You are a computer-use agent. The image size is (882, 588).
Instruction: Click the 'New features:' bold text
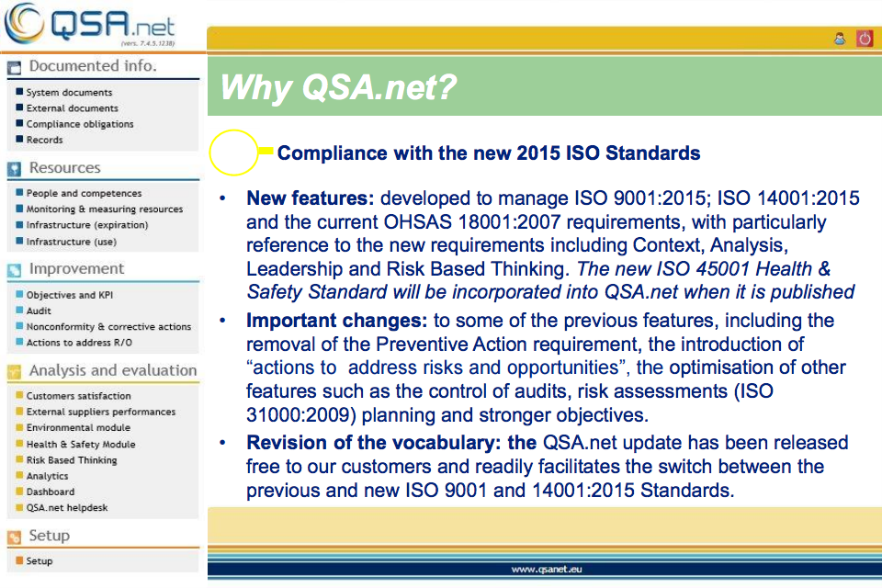click(311, 198)
